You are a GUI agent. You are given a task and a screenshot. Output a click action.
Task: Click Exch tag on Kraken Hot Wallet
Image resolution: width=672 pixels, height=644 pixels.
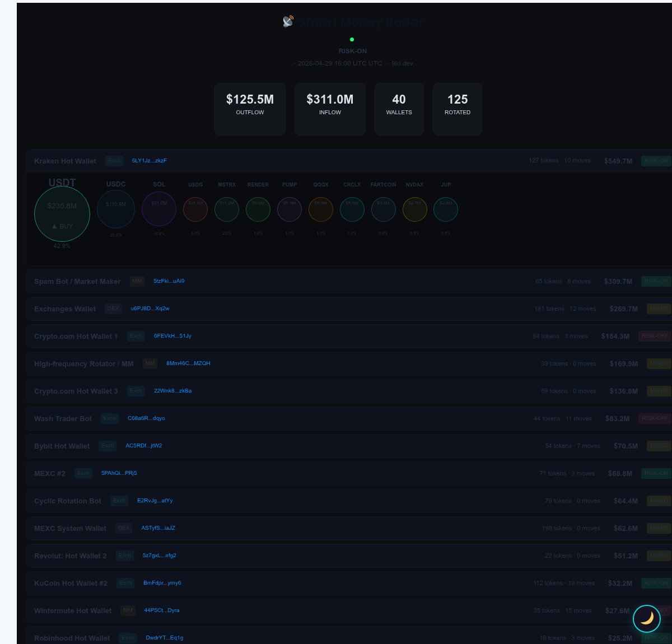click(114, 161)
